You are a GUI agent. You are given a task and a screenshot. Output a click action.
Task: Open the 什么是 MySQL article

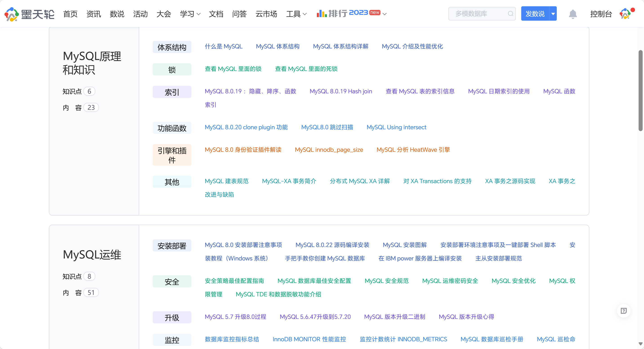224,46
